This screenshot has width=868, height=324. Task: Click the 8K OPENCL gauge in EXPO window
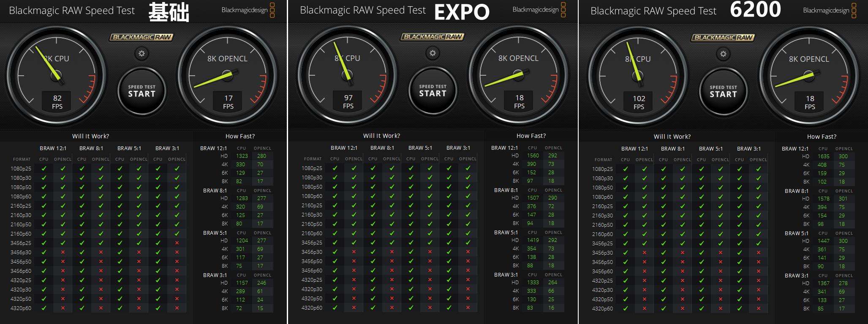[518, 76]
